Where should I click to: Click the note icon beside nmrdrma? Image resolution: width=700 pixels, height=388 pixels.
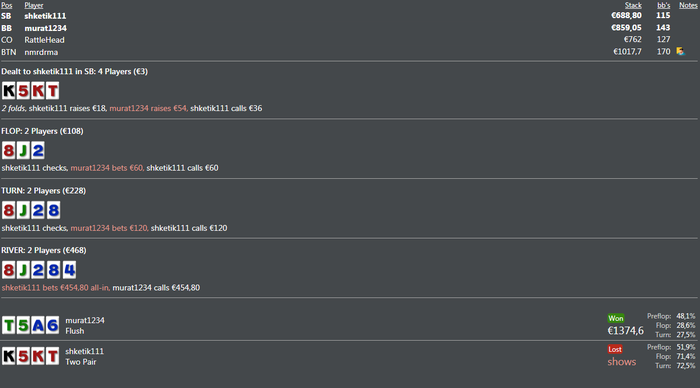[680, 51]
